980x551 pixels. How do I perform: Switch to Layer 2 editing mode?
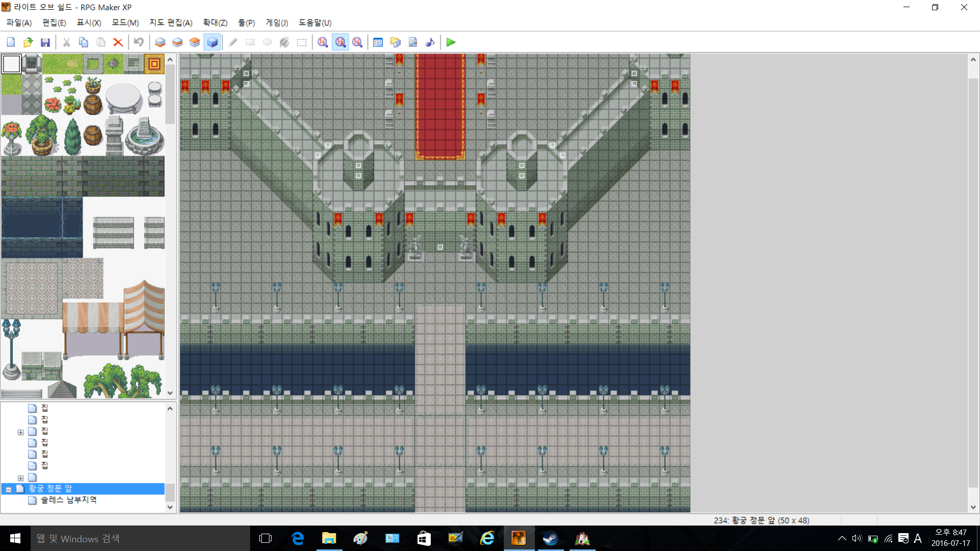click(x=178, y=42)
